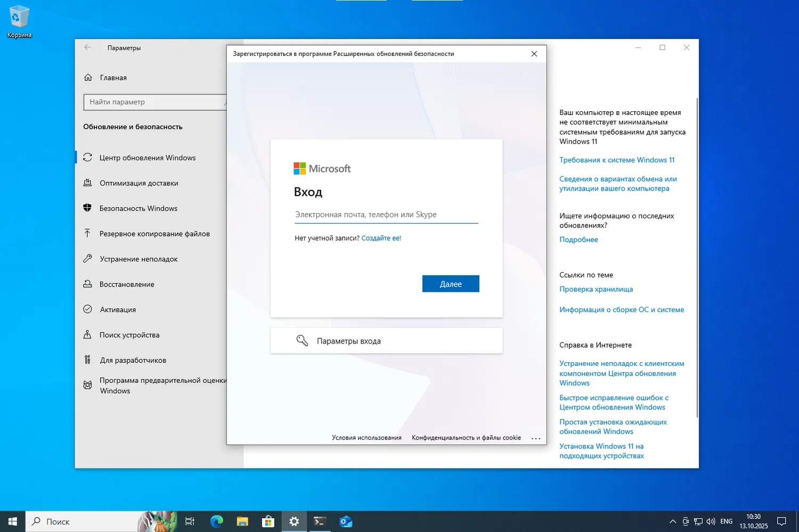Click the settings page vertical scrollbar
This screenshot has height=532, width=799.
coord(697,256)
